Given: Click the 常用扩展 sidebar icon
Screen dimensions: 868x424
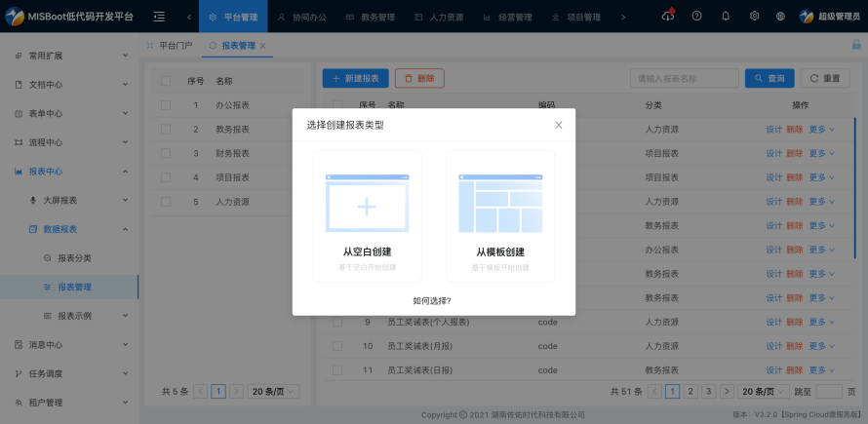Looking at the screenshot, I should pyautogui.click(x=19, y=56).
